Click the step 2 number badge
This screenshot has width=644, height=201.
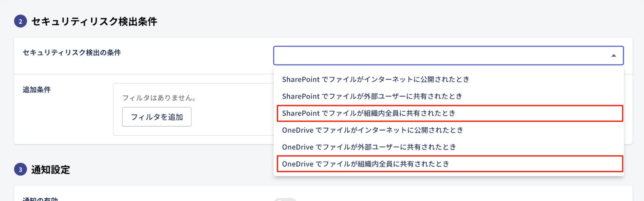coord(20,21)
